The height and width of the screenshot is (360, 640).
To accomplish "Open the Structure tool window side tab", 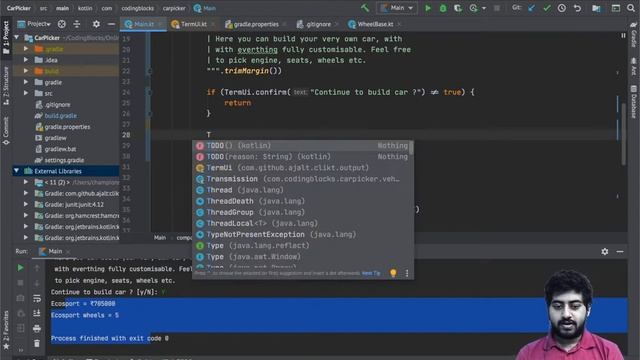I will (x=6, y=86).
